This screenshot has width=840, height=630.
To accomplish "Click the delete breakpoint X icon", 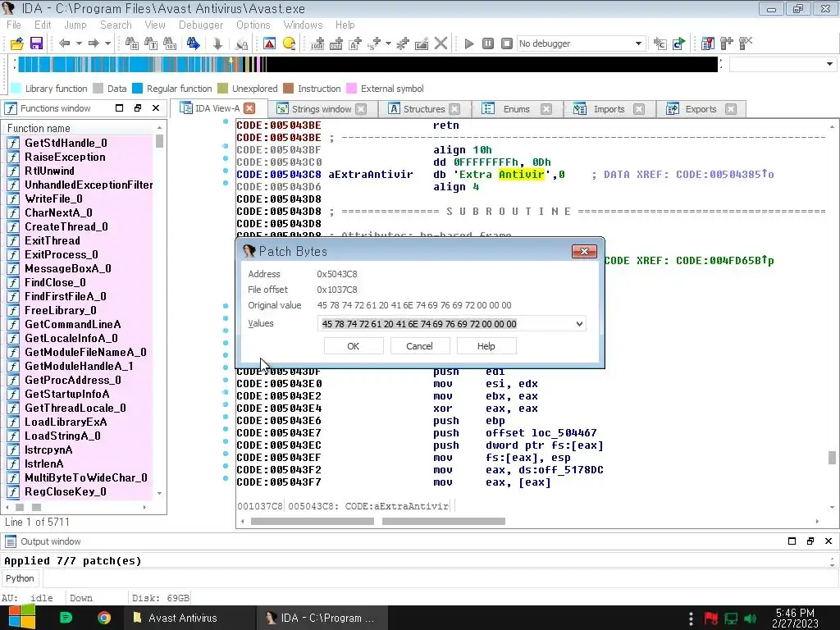I will tap(745, 43).
